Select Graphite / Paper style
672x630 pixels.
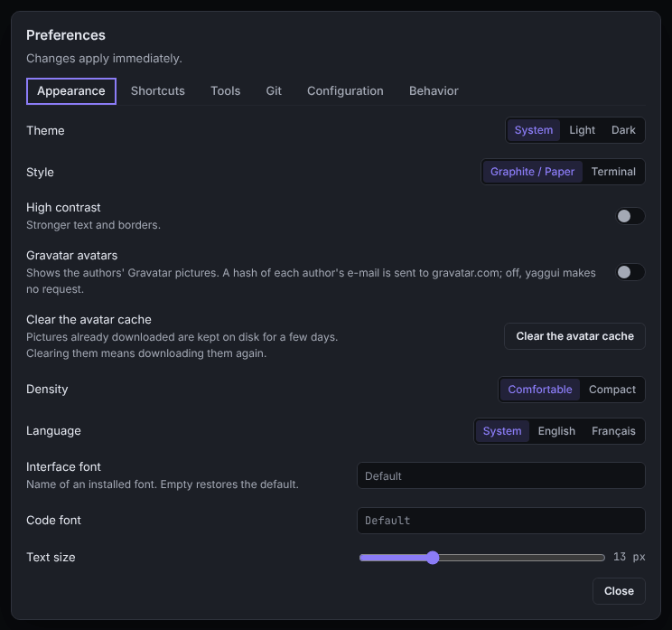pos(532,172)
